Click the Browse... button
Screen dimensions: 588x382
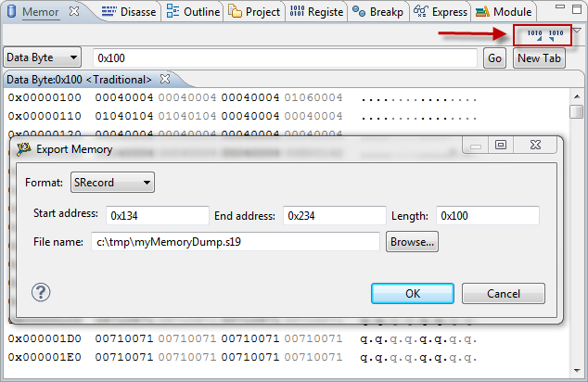(x=413, y=242)
